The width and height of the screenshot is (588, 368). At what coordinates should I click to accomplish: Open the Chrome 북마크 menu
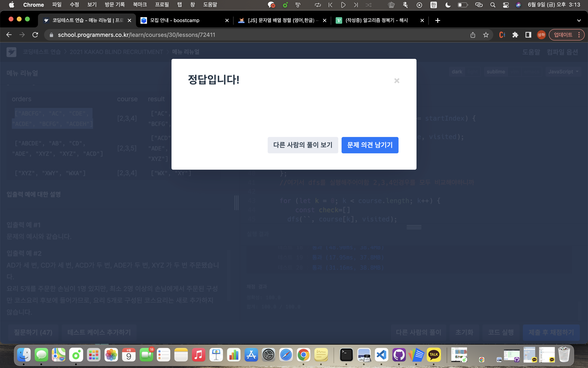point(140,5)
